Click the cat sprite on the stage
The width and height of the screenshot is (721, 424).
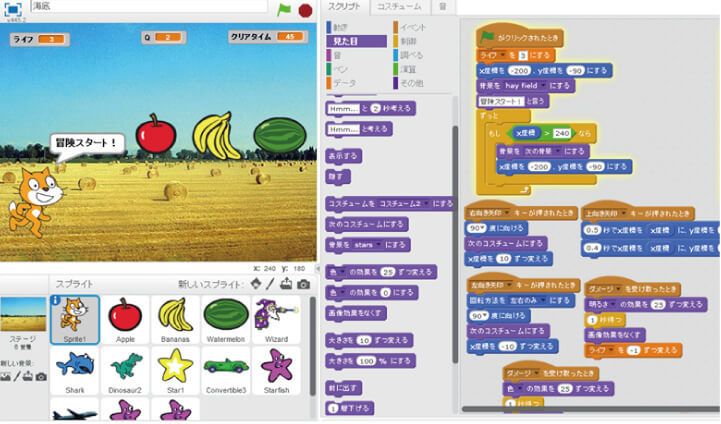point(35,201)
